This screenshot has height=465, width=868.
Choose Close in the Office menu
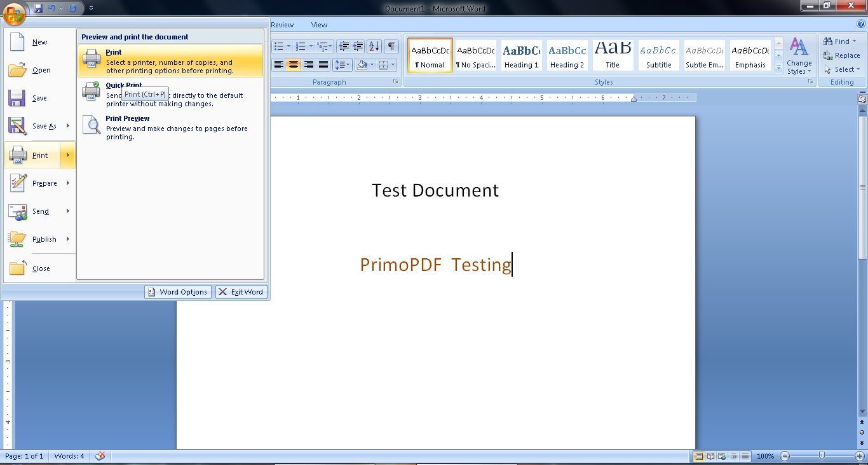click(x=39, y=268)
